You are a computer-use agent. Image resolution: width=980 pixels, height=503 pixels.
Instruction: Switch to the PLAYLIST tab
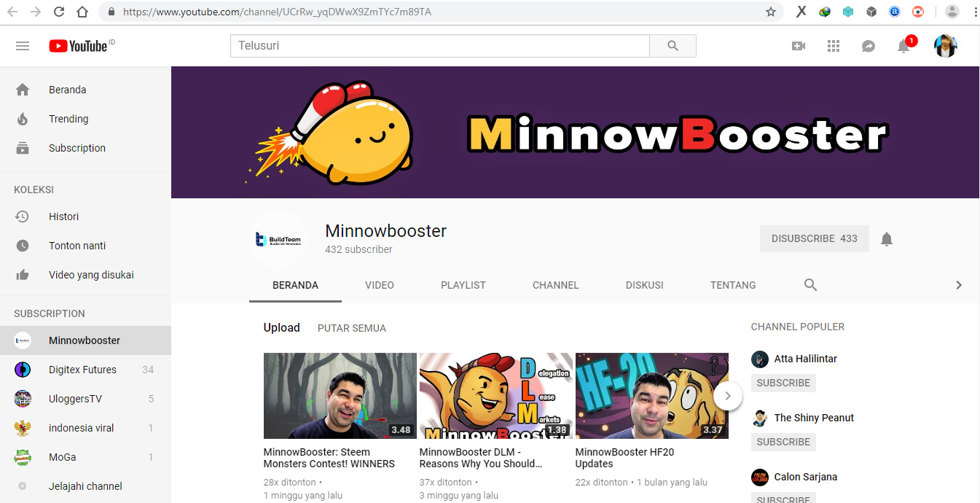pos(463,285)
